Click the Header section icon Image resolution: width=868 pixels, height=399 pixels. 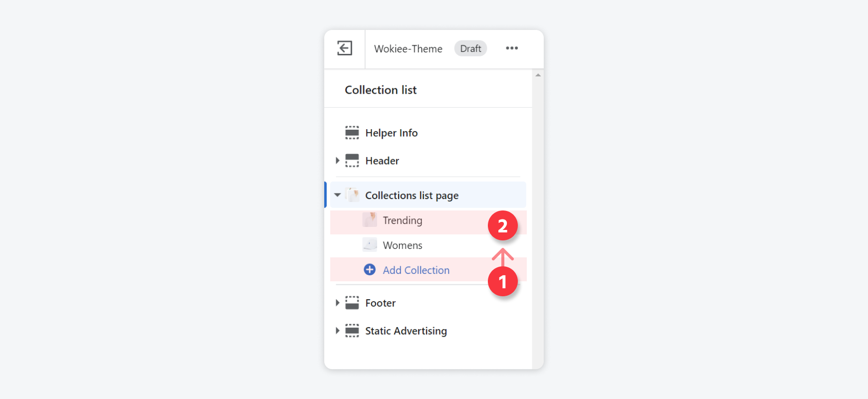point(352,161)
